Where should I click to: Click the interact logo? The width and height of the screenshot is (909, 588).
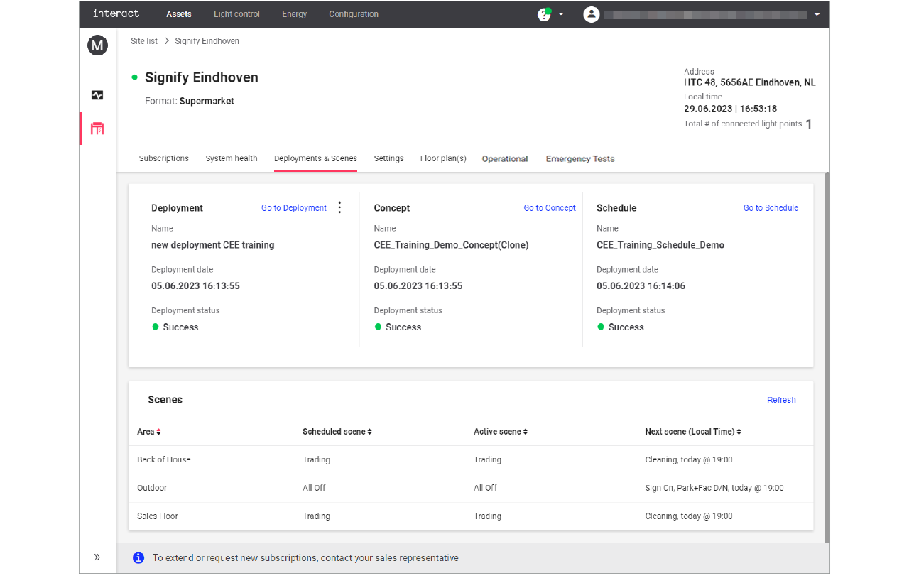(x=116, y=14)
